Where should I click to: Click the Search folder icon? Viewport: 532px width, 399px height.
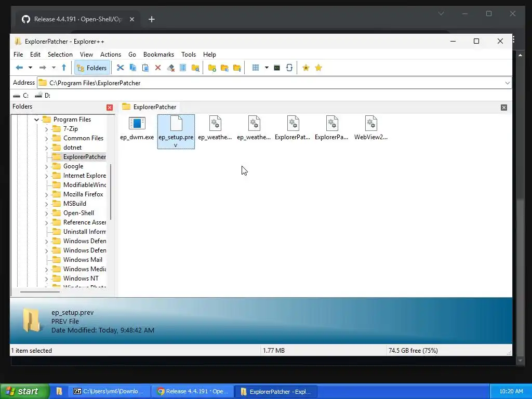195,68
